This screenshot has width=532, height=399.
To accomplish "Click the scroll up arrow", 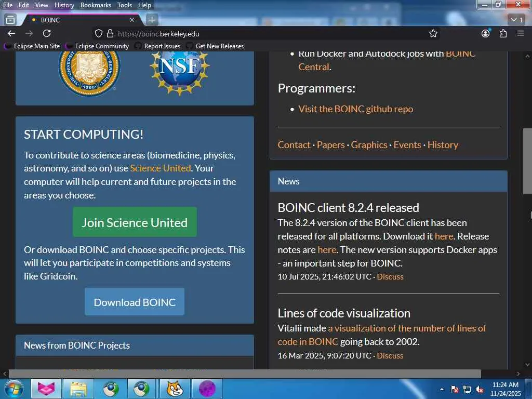I will tap(527, 56).
